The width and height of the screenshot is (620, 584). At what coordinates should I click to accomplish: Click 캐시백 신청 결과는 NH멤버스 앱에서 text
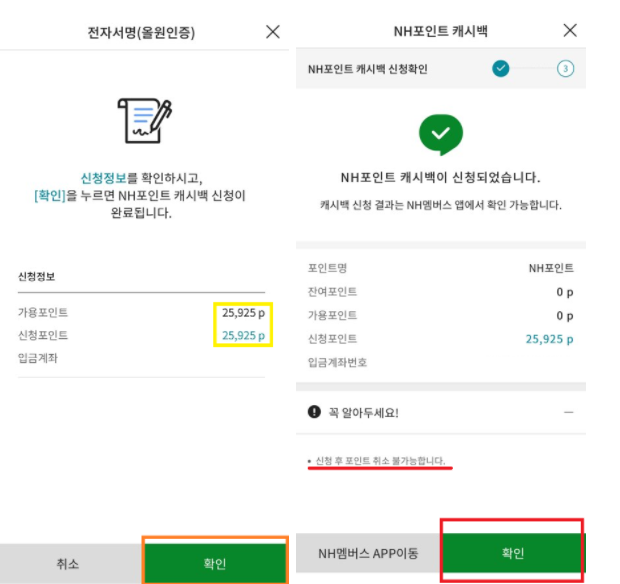point(440,205)
